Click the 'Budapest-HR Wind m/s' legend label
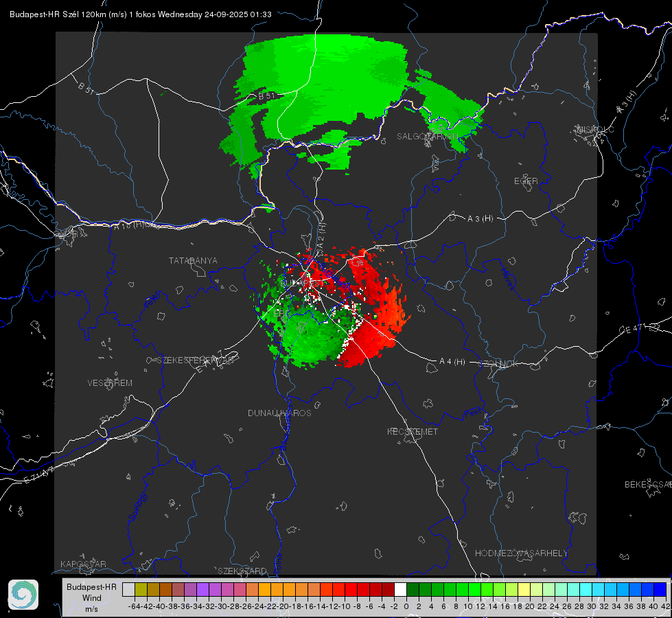Screen dimensions: 672x618 pyautogui.click(x=92, y=598)
